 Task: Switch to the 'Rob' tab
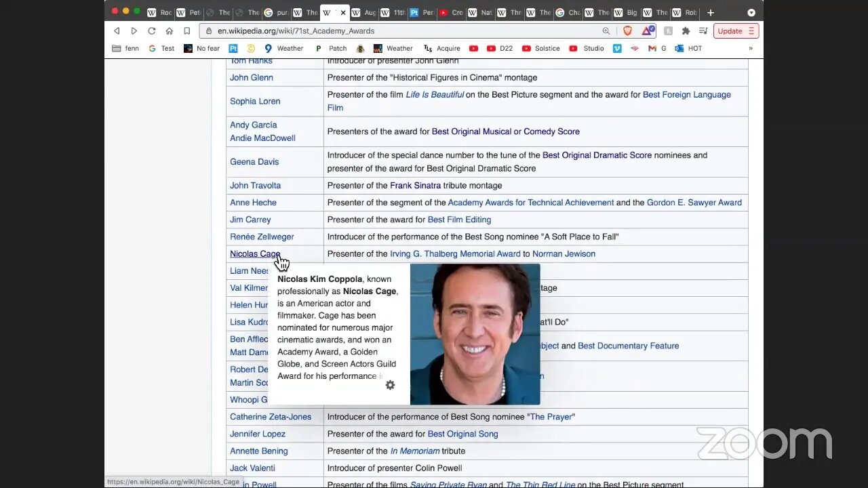click(x=684, y=12)
